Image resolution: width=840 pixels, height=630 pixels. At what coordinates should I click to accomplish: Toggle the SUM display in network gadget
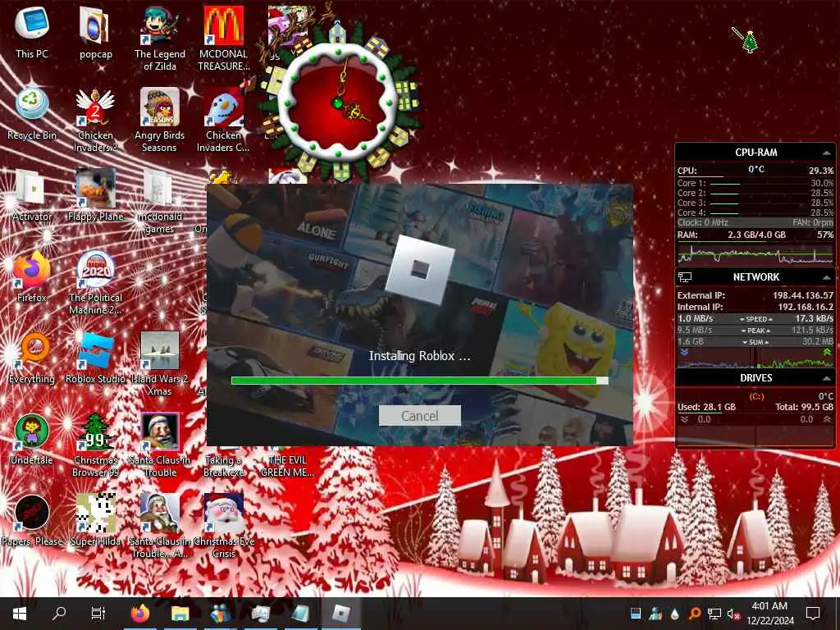click(756, 342)
